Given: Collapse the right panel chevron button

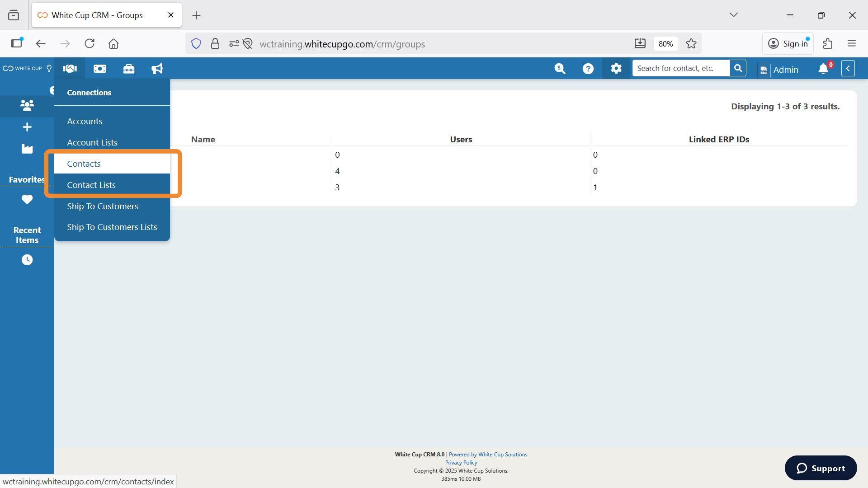Looking at the screenshot, I should [848, 69].
